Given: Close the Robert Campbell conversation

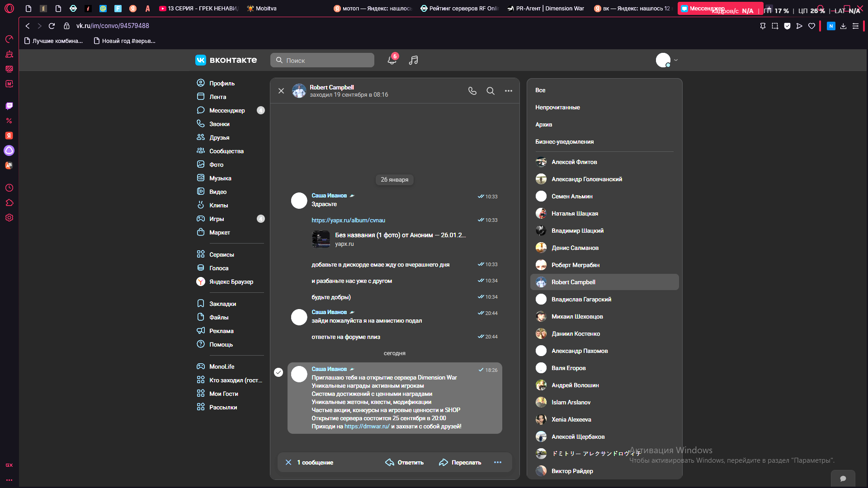Looking at the screenshot, I should point(281,91).
